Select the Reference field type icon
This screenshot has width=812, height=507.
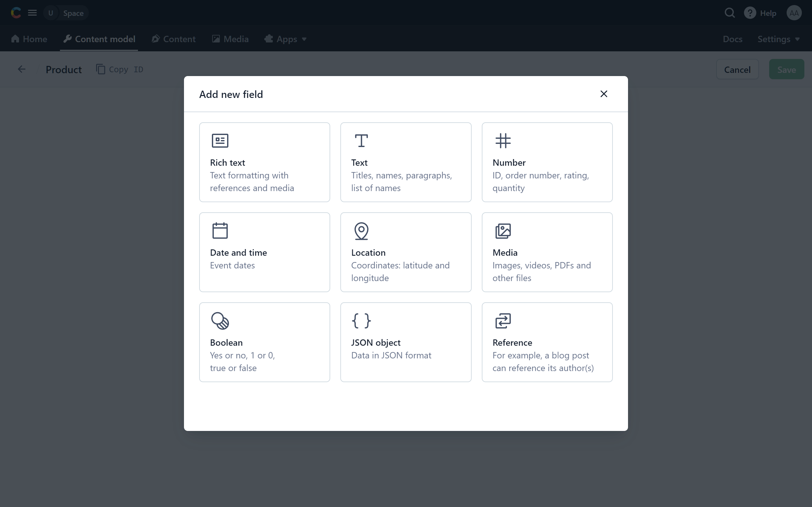point(503,321)
